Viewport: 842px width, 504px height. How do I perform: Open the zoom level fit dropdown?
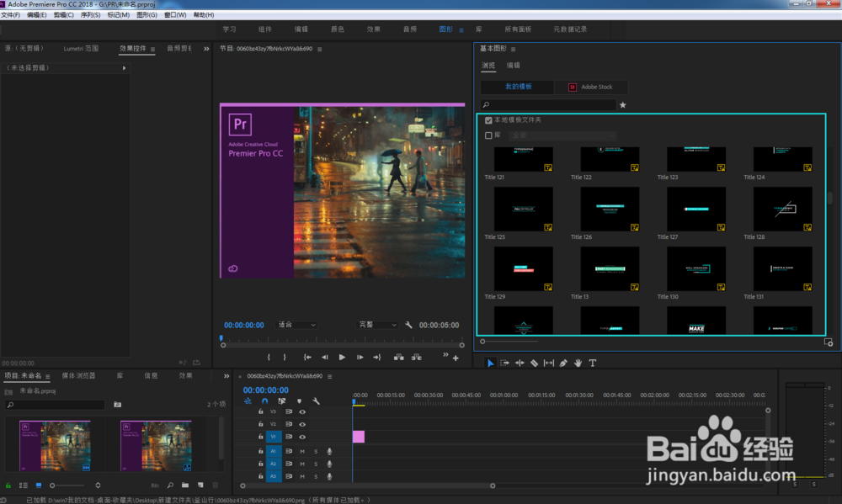296,325
